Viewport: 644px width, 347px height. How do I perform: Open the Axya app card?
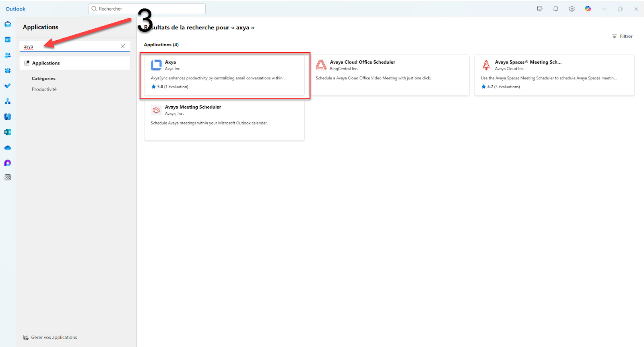224,75
